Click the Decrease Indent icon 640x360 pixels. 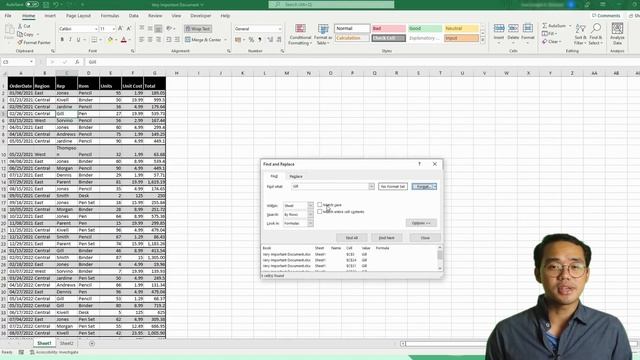tap(169, 40)
